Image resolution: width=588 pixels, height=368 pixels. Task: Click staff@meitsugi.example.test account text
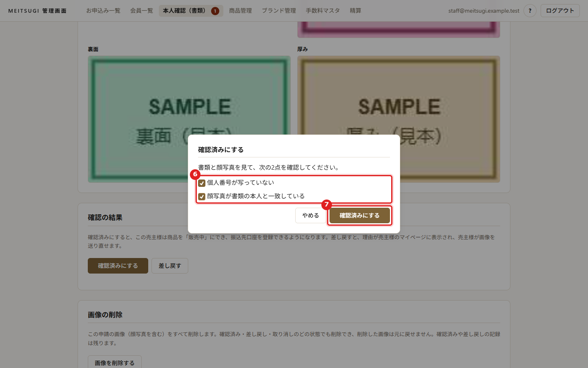point(484,11)
